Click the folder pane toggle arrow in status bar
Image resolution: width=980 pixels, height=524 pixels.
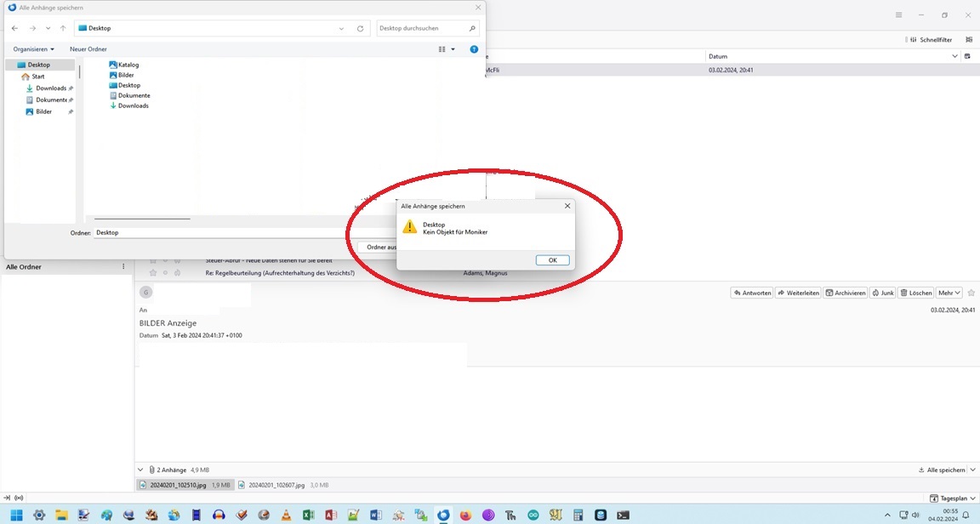[x=7, y=498]
